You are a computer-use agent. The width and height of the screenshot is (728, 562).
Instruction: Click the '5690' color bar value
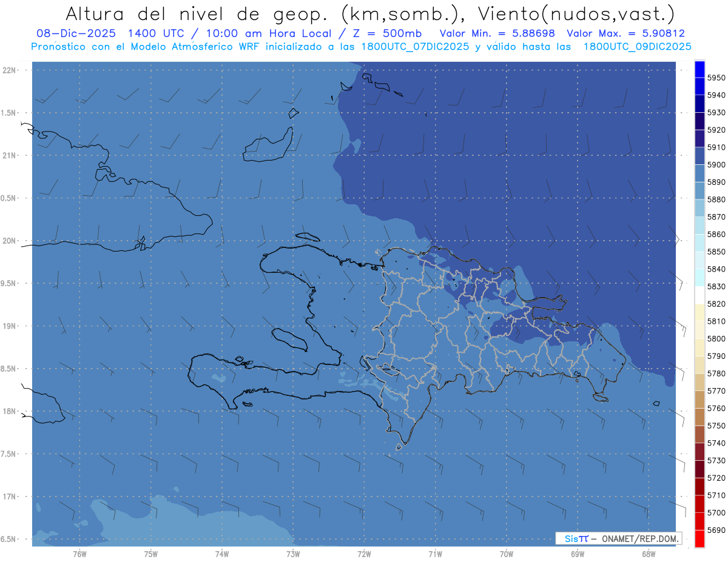tap(716, 530)
